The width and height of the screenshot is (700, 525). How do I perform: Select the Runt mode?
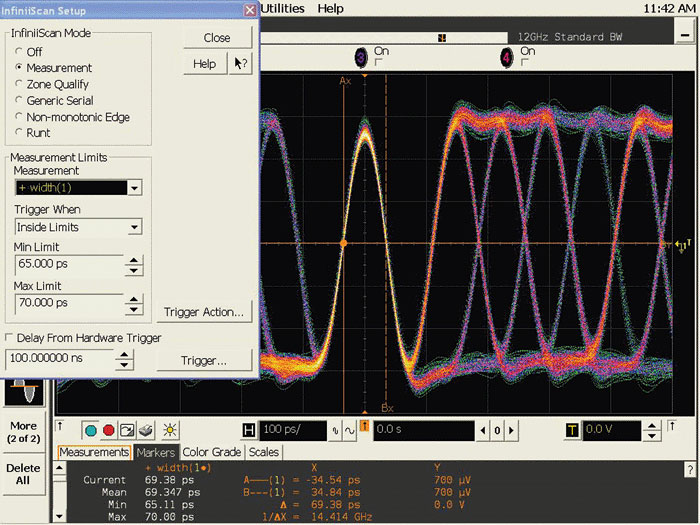[19, 132]
